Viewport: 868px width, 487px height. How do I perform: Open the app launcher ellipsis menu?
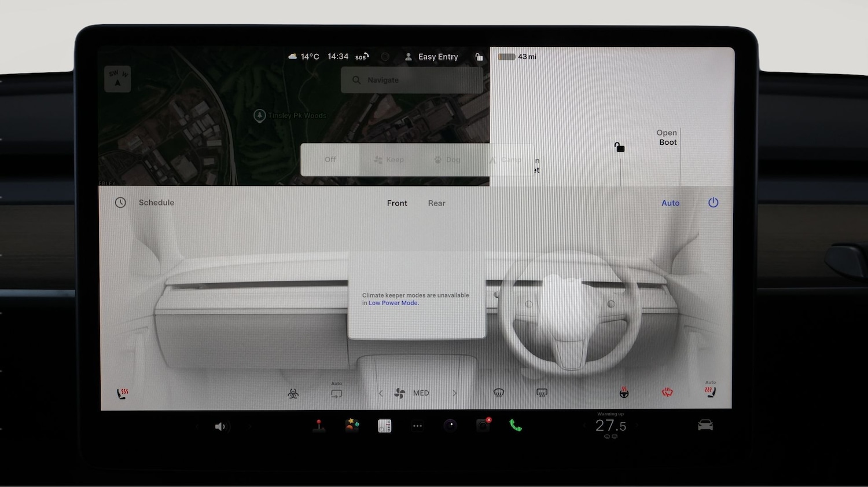point(418,426)
